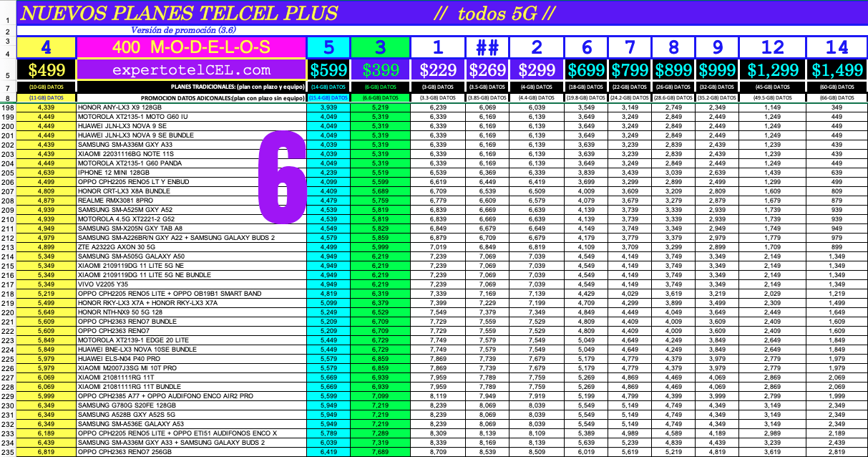Click 'IPHONE 12 MINI 128GB' cell
This screenshot has height=457, width=868.
(191, 173)
